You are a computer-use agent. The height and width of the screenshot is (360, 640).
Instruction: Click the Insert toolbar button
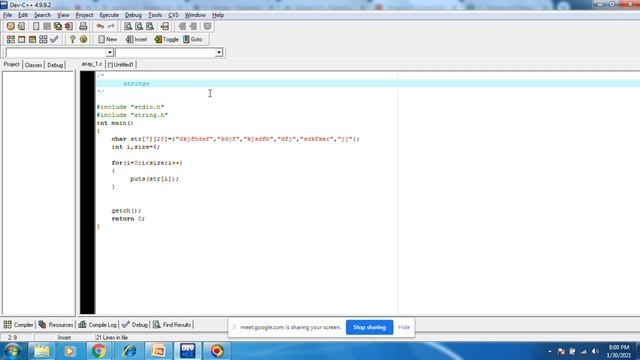(137, 39)
